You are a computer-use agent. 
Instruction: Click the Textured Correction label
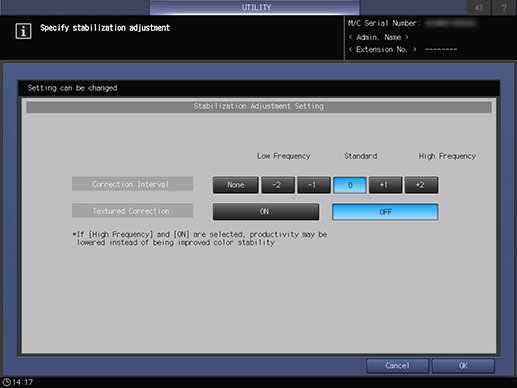(132, 211)
